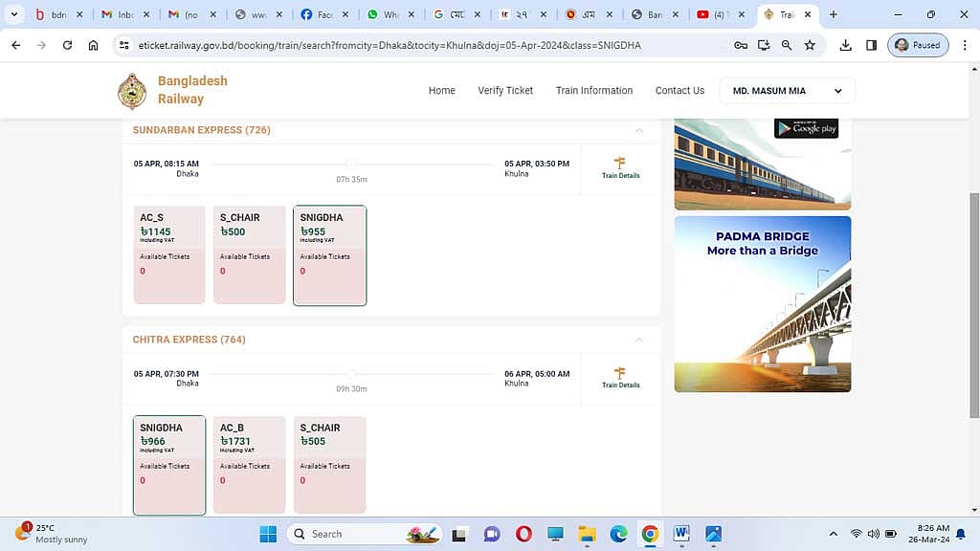Go to Home page
Screen dimensions: 980x551
click(442, 91)
